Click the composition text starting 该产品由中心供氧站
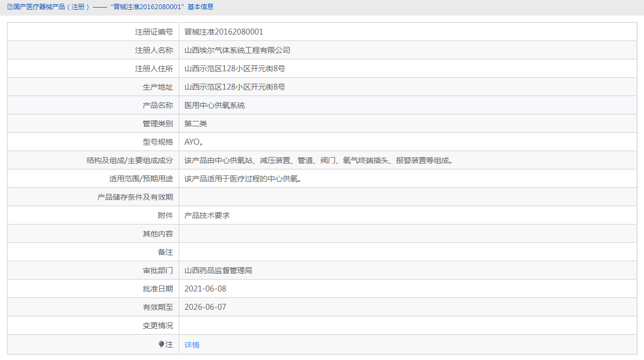The height and width of the screenshot is (360, 644). coord(318,160)
